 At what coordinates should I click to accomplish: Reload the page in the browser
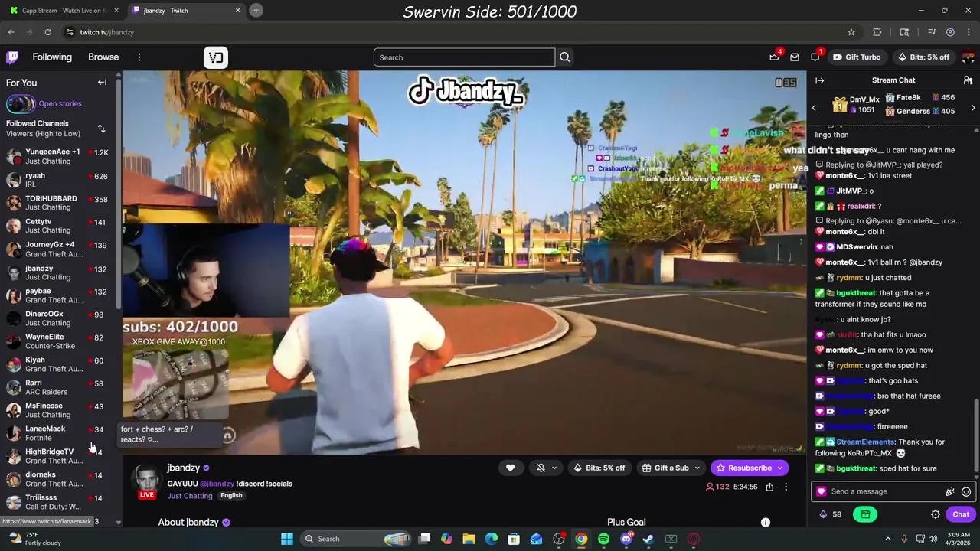(x=47, y=32)
